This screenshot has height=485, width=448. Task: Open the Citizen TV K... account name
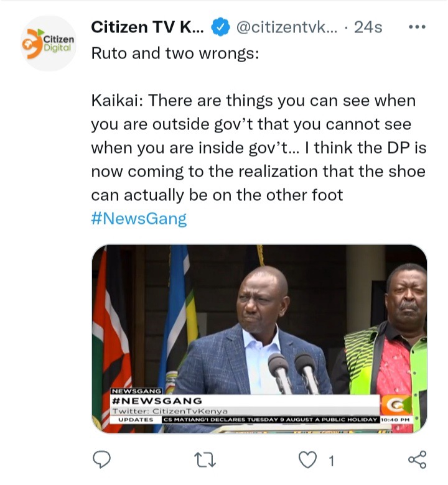(147, 27)
